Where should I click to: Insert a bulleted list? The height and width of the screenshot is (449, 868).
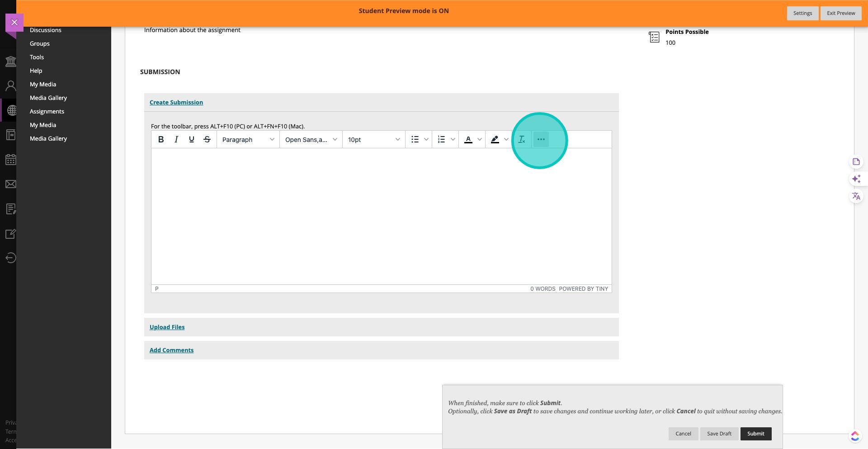415,140
